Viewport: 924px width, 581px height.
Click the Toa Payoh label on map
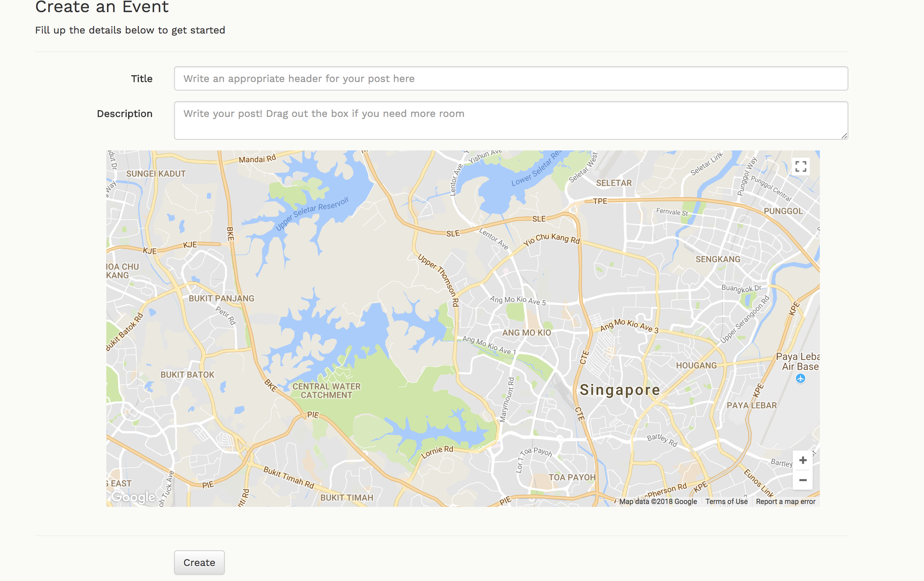tap(572, 478)
